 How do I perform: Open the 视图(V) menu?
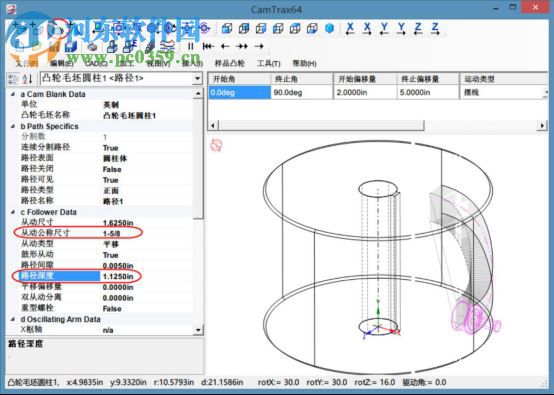[158, 64]
